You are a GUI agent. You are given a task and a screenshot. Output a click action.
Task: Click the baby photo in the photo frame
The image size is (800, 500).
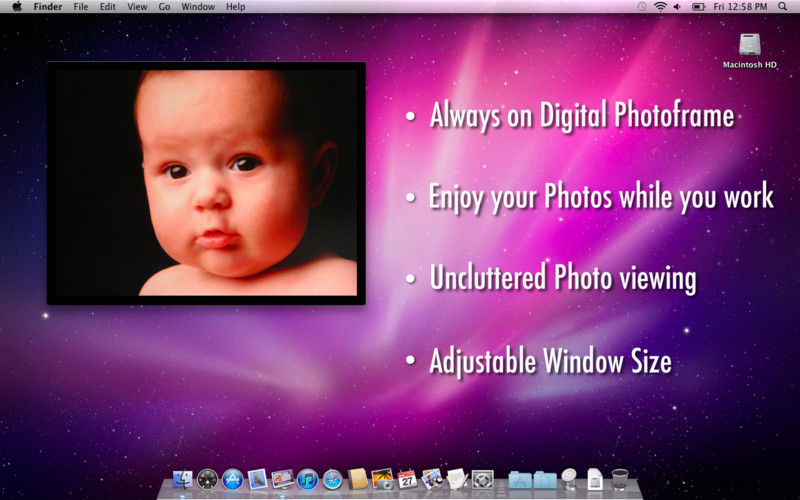(x=206, y=183)
